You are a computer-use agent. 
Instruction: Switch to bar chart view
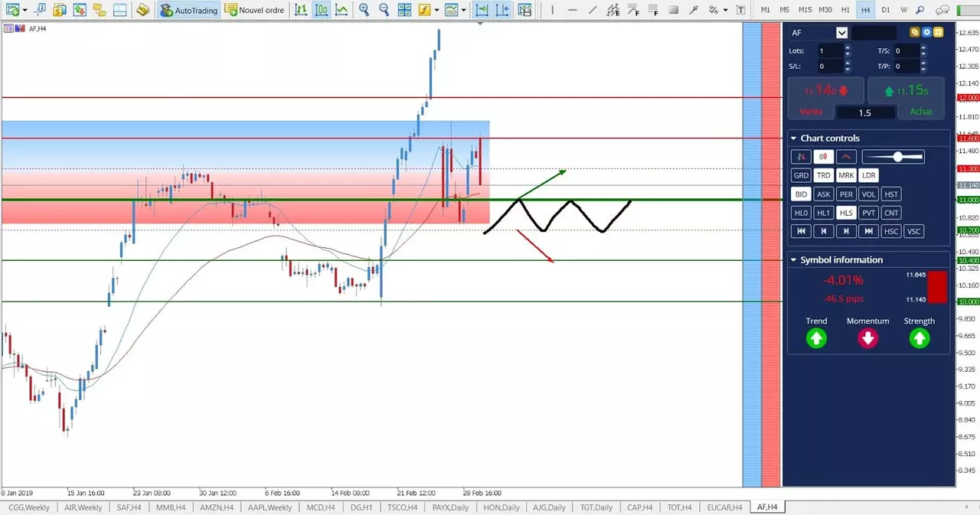301,10
